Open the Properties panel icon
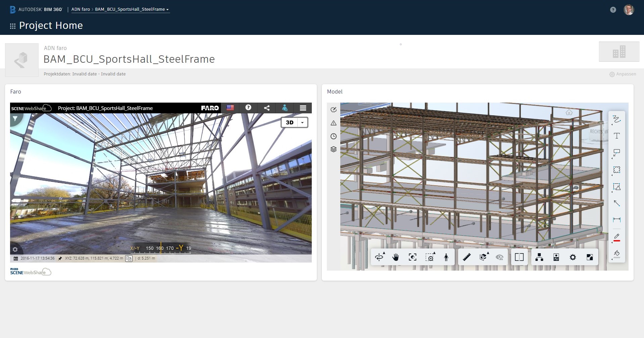This screenshot has width=644, height=338. [x=556, y=257]
